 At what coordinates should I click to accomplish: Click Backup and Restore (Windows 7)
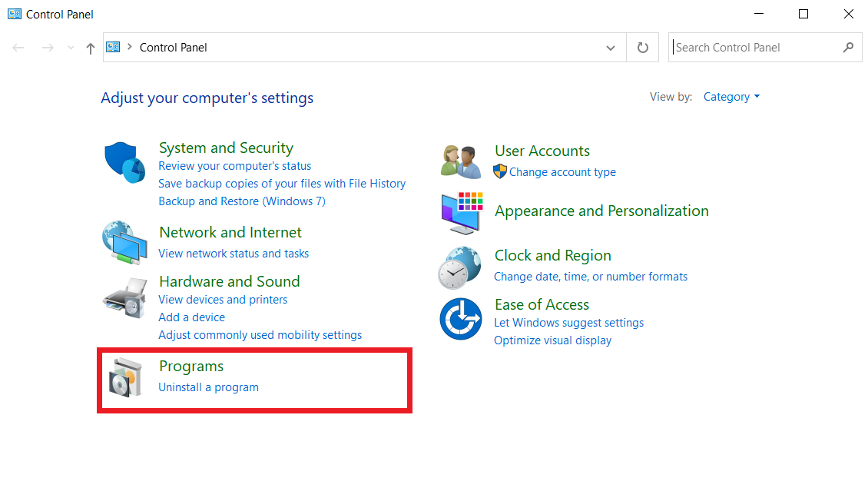pos(241,201)
